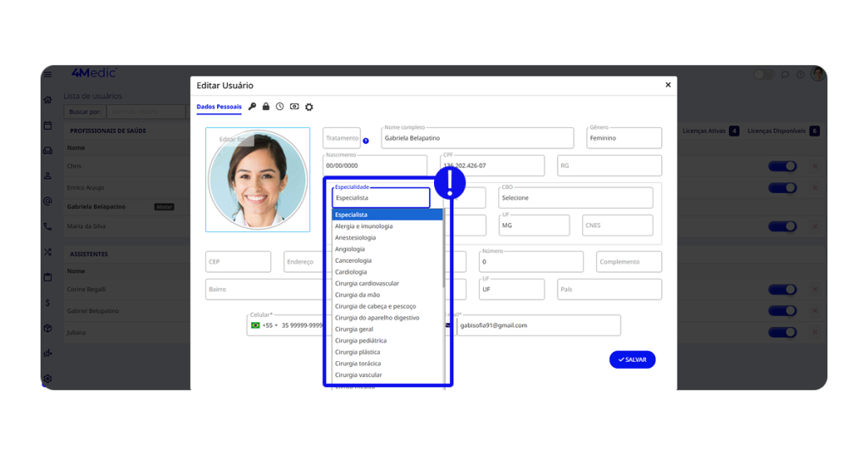Click the Nome completo input field
Viewport: 868px width, 456px height.
tap(477, 138)
